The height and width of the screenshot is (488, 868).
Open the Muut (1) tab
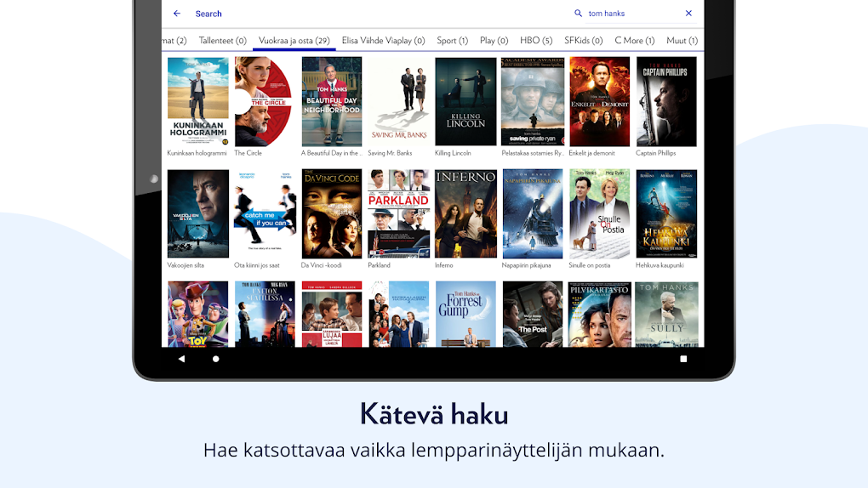[682, 41]
